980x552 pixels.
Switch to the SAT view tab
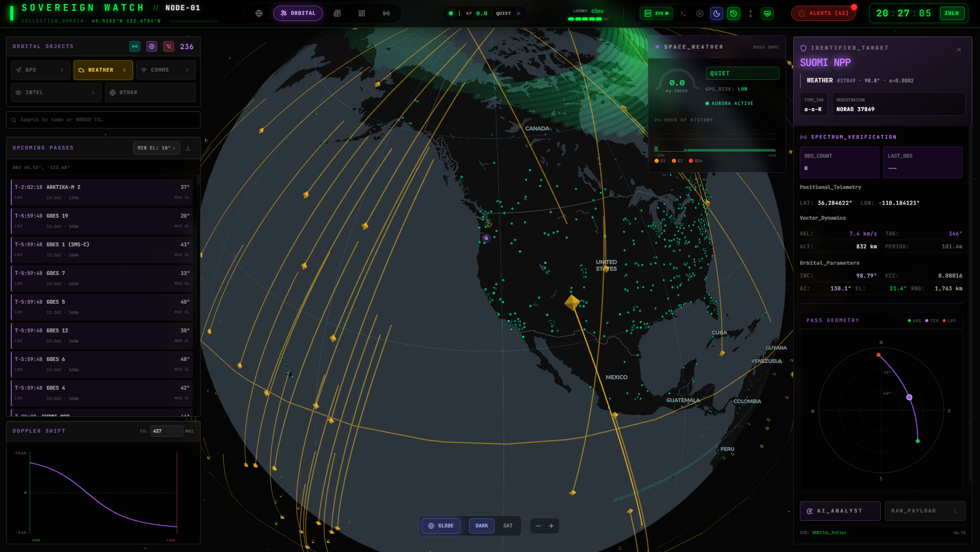(x=507, y=525)
